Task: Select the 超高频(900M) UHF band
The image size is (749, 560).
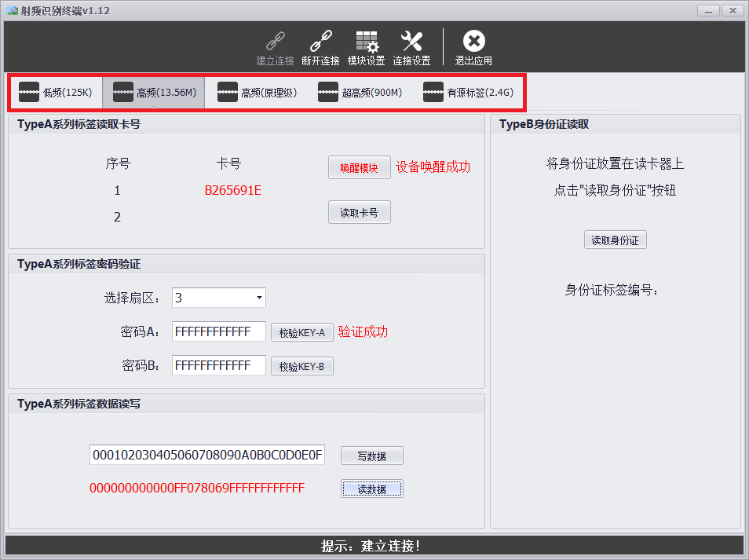Action: click(x=359, y=92)
